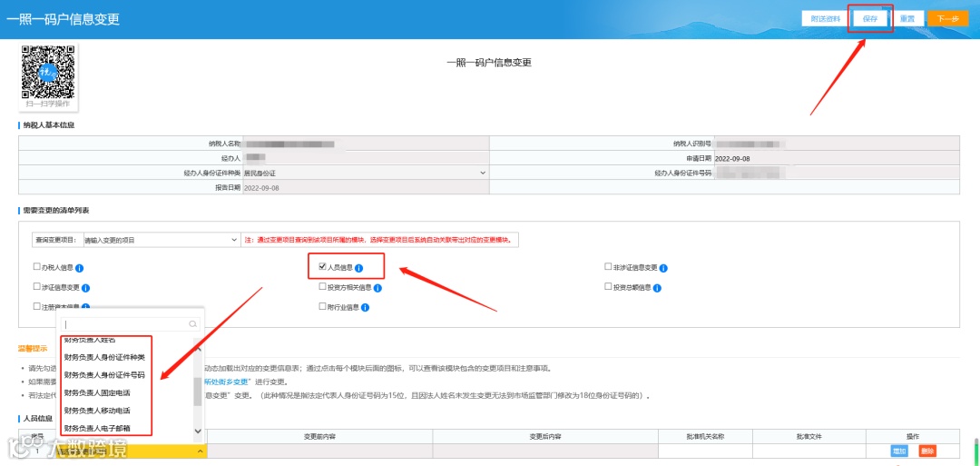
Task: Uncheck the 人员信息 checkbox
Action: click(322, 267)
